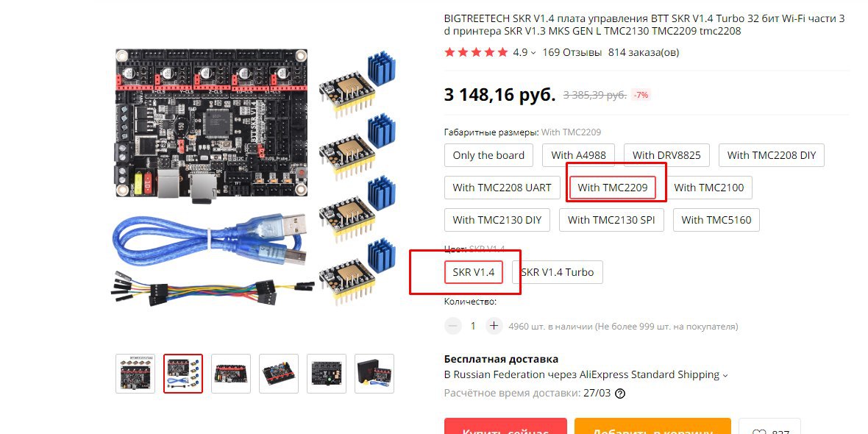
Task: Open the first product thumbnail
Action: tap(135, 374)
